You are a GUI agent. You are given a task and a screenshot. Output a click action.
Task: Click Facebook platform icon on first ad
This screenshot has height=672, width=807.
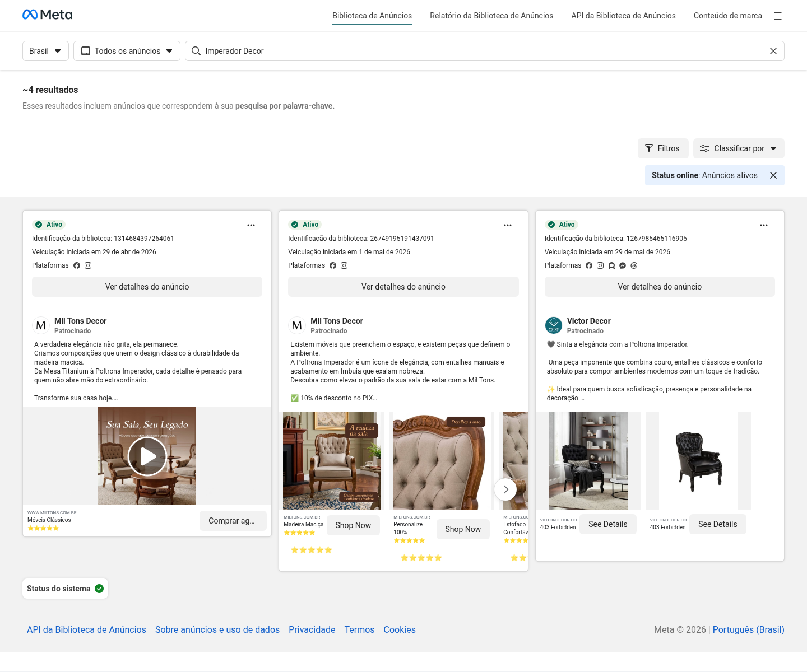[x=77, y=265]
